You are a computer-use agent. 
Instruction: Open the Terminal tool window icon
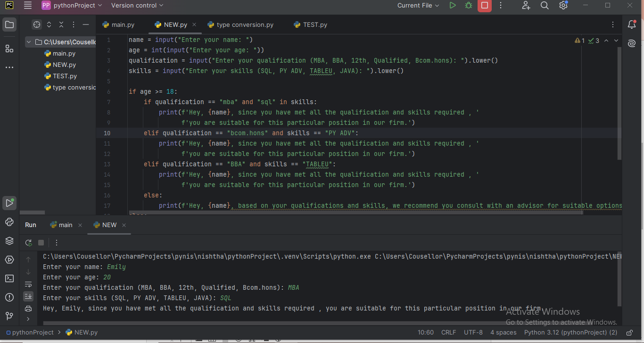coord(9,278)
